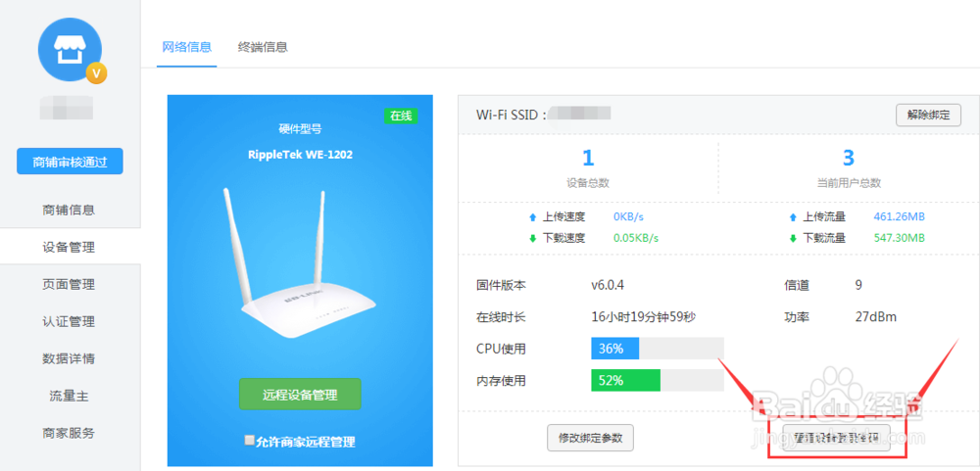Viewport: 980px width, 471px height.
Task: Click the blurred Wi-Fi SSID value
Action: (x=581, y=114)
